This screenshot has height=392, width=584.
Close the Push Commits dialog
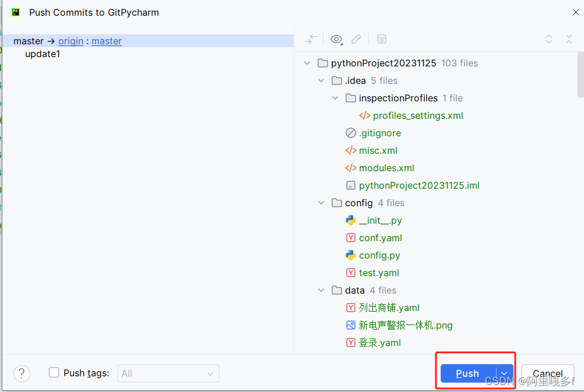click(x=575, y=12)
